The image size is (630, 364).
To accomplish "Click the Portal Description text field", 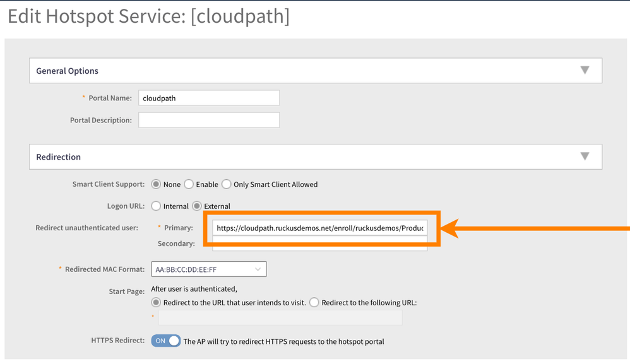I will coord(209,120).
